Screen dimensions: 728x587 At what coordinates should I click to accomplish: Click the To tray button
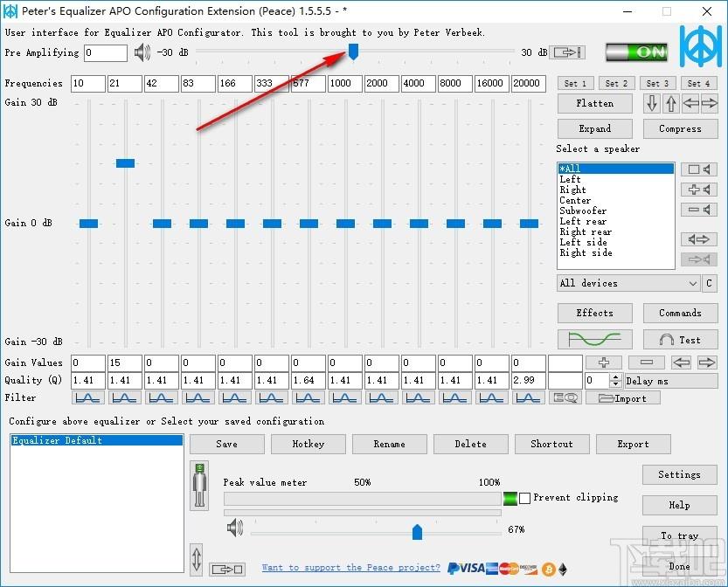(x=680, y=535)
